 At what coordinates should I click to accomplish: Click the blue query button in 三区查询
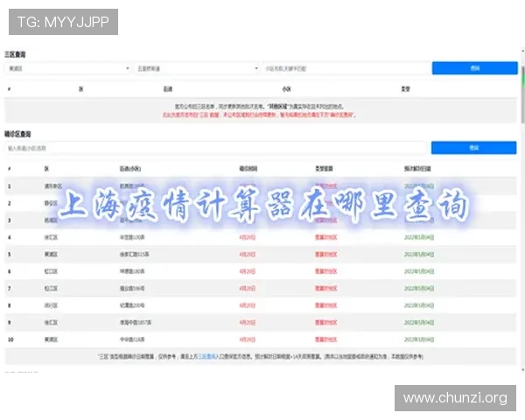[474, 68]
